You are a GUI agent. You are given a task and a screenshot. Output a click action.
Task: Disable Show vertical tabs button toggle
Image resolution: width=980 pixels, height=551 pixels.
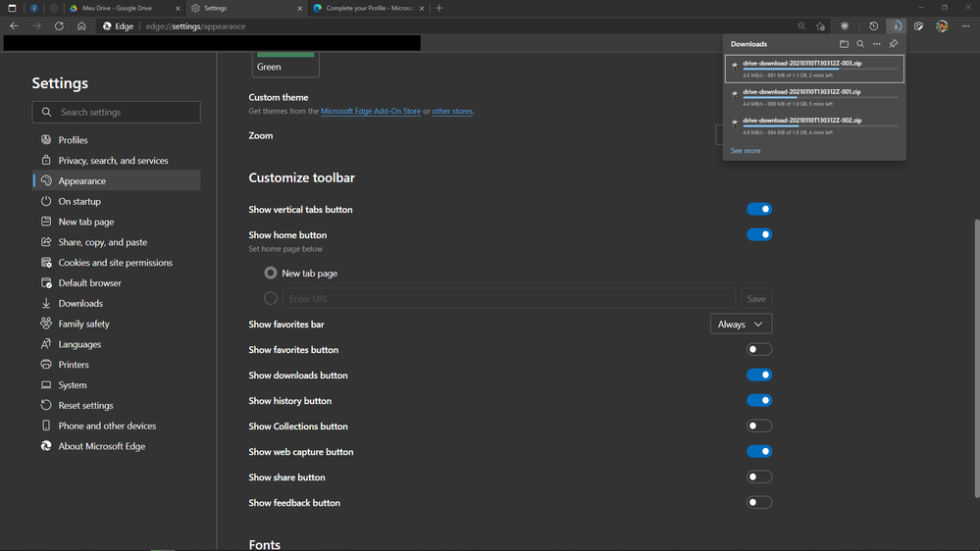coord(759,209)
